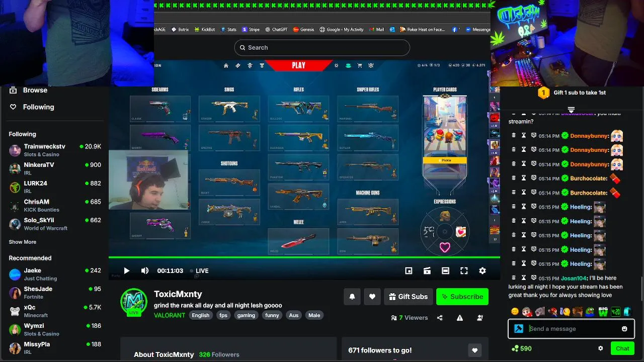Open player settings gear icon
The width and height of the screenshot is (644, 362).
click(x=482, y=270)
